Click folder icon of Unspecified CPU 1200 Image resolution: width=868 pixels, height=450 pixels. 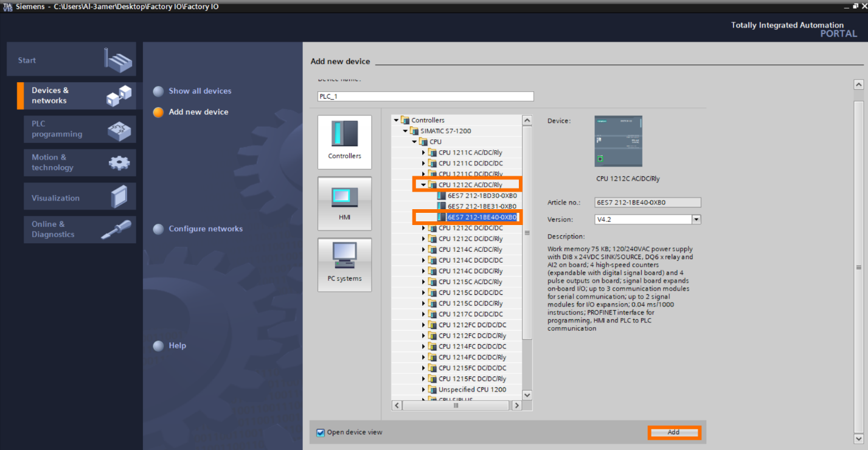pyautogui.click(x=432, y=390)
